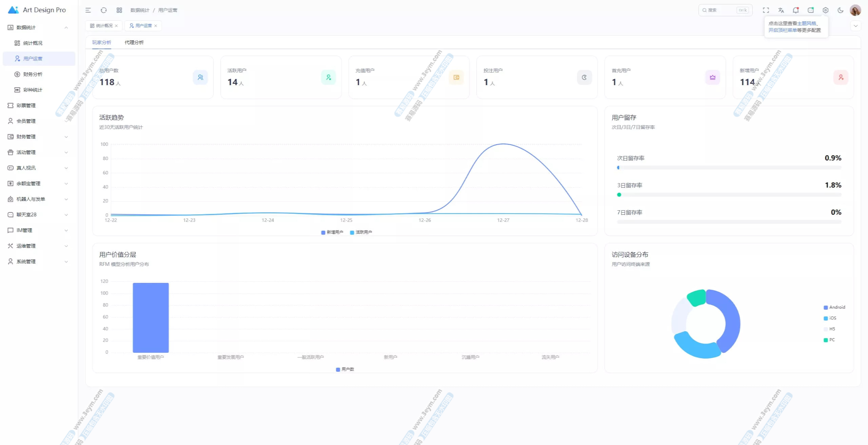Click the 主题风格 link in the tooltip

pyautogui.click(x=806, y=23)
